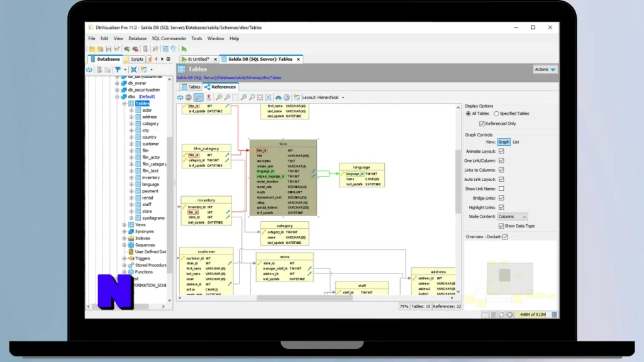The image size is (644, 362).
Task: Switch to the Tables sub-tab
Action: tap(191, 87)
